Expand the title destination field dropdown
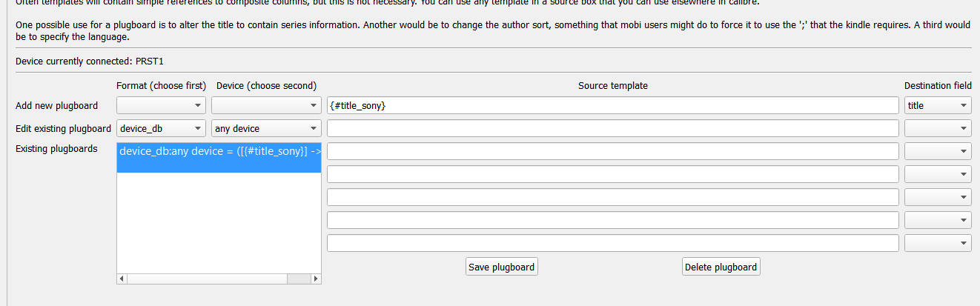 coord(937,105)
